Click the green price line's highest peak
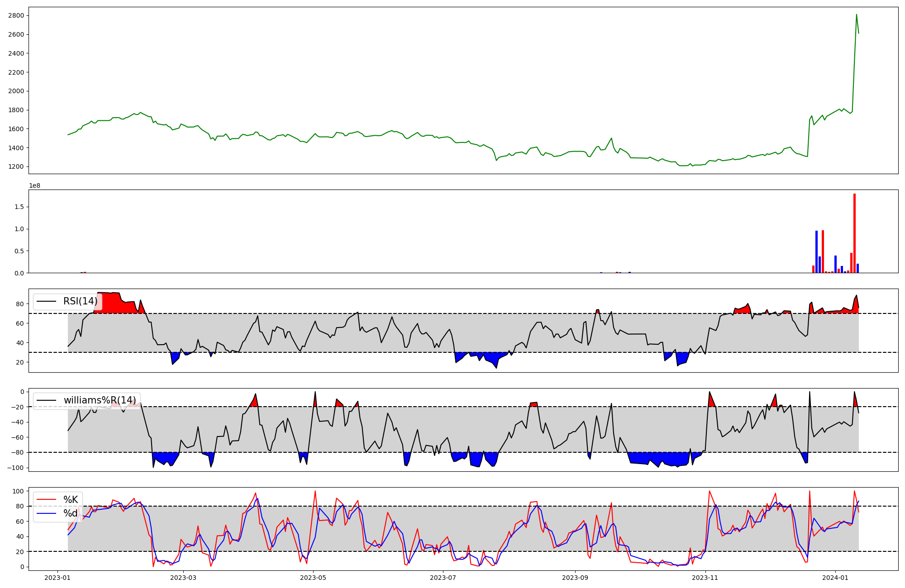 [x=856, y=15]
